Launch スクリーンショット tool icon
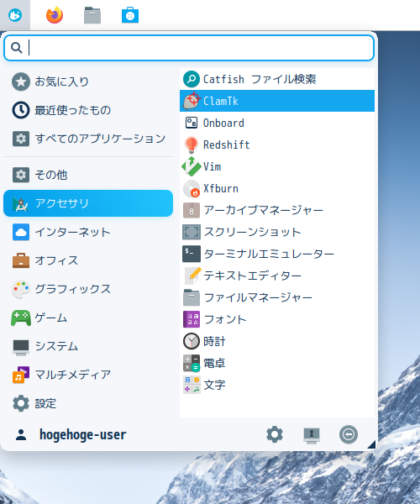The width and height of the screenshot is (420, 504). [x=192, y=232]
